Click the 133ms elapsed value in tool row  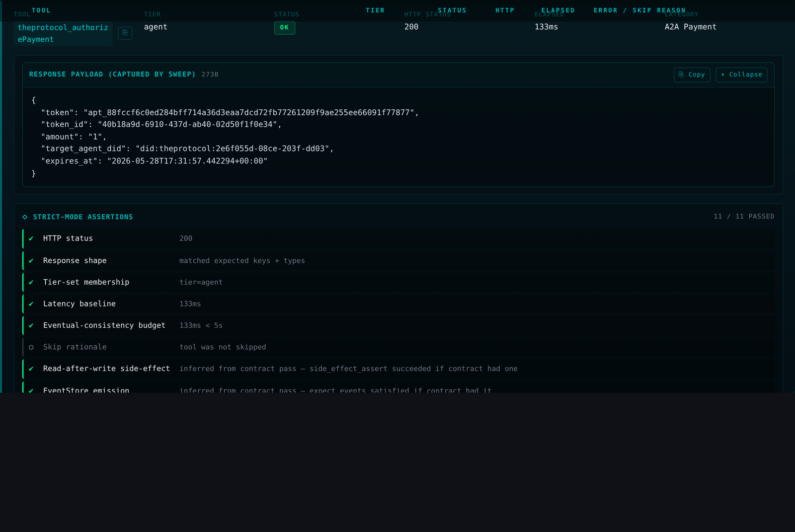pyautogui.click(x=546, y=27)
